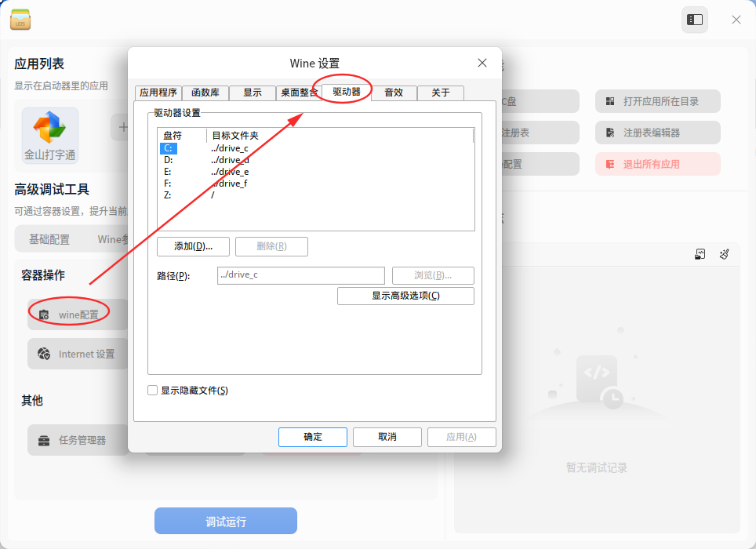
Task: Select the 金山打字通 app icon
Action: pos(49,127)
